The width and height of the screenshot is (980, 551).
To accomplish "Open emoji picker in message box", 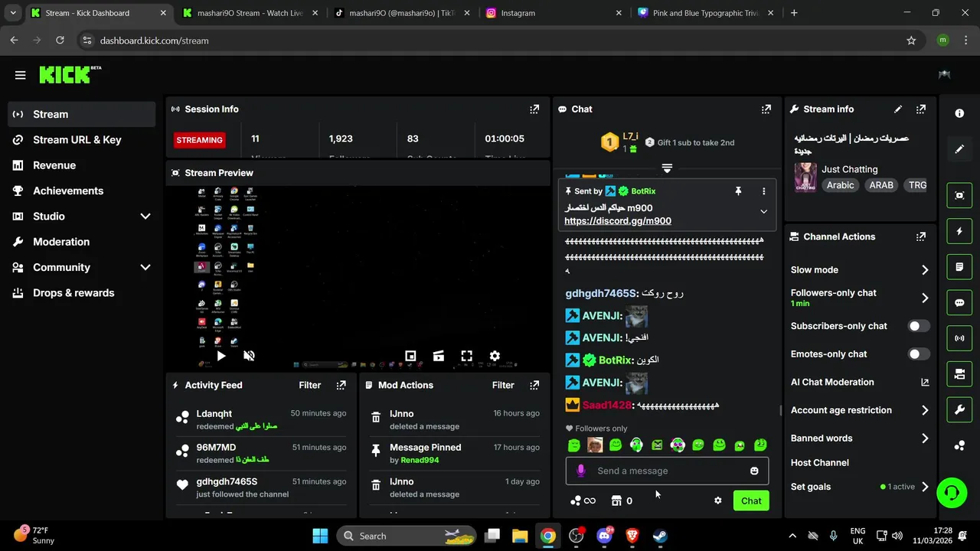I will [754, 471].
